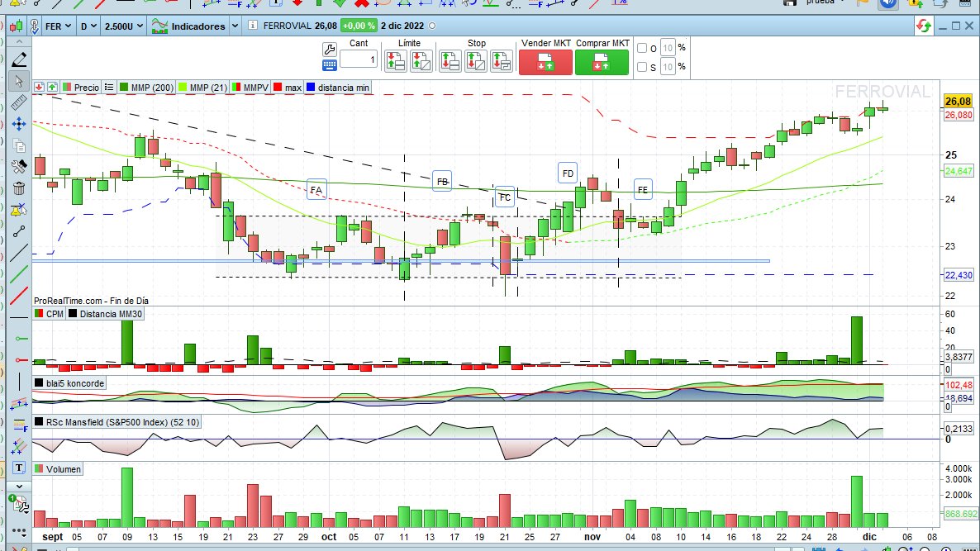Select the black horizontal line tool
This screenshot has height=551, width=980.
click(19, 317)
